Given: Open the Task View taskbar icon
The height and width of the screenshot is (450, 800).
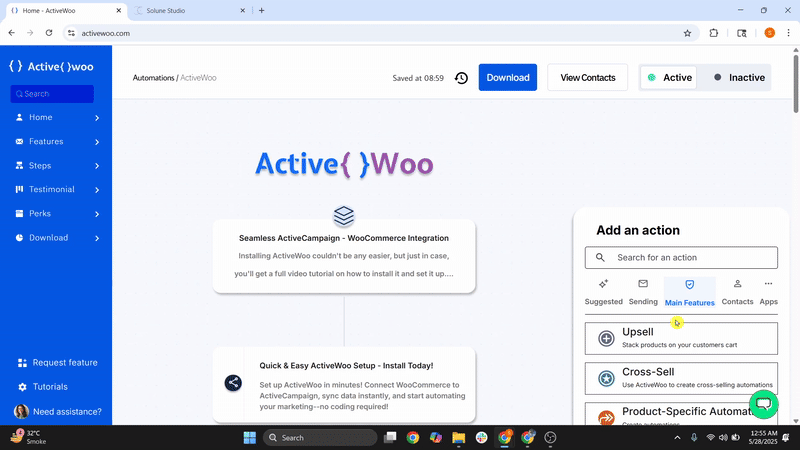Looking at the screenshot, I should tap(390, 438).
